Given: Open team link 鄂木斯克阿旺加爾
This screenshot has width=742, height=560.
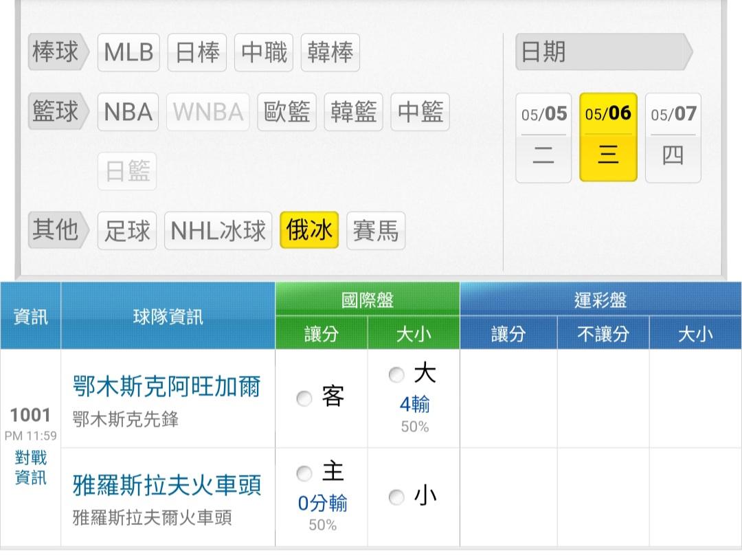Looking at the screenshot, I should [166, 386].
